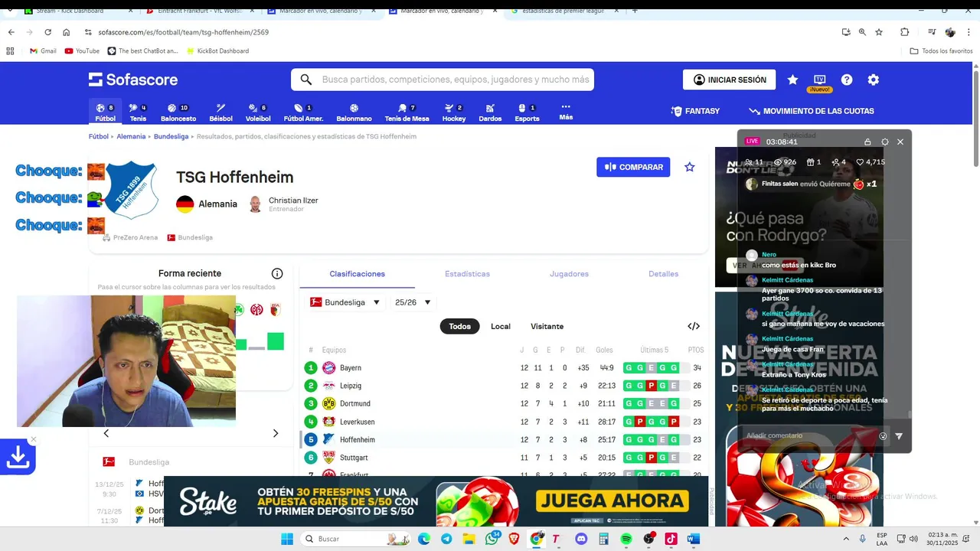Click the blue download icon at bottom left
The width and height of the screenshot is (980, 551).
(x=18, y=457)
